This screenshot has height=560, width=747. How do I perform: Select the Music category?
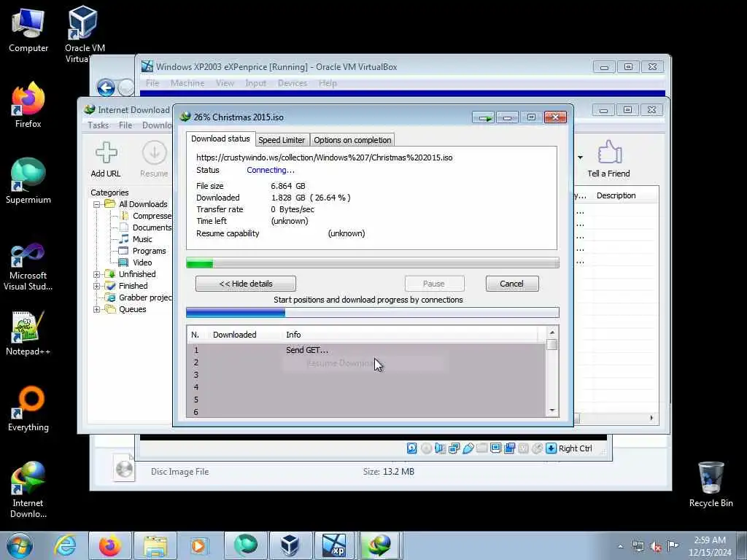click(x=135, y=239)
